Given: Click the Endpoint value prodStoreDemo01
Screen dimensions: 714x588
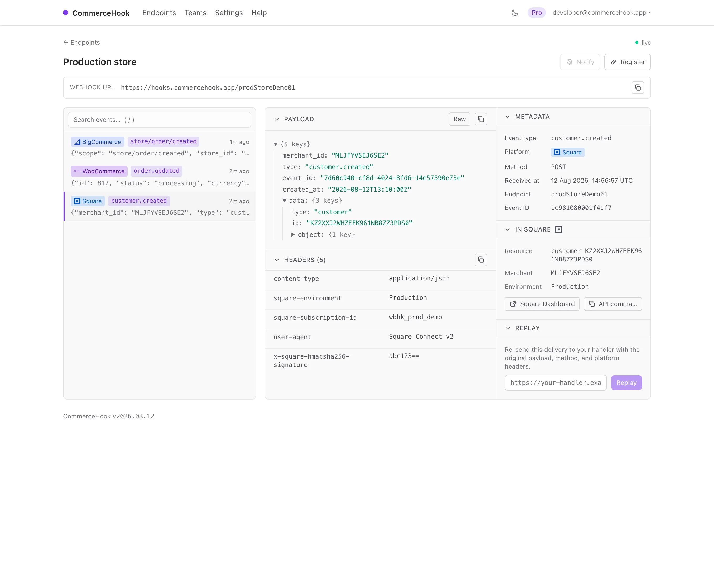Looking at the screenshot, I should point(579,195).
